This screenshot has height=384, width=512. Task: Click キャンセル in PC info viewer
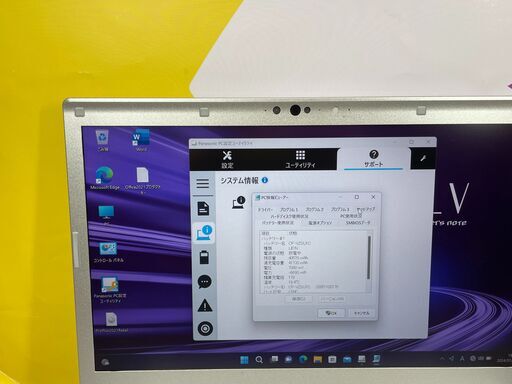point(362,313)
